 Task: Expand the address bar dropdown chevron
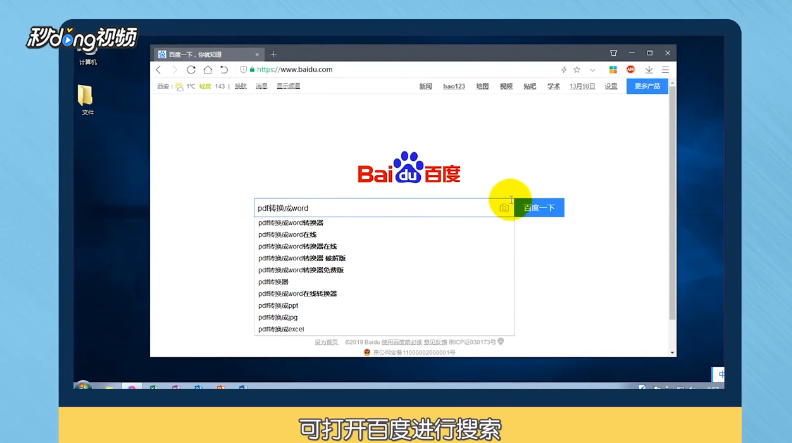pyautogui.click(x=592, y=70)
